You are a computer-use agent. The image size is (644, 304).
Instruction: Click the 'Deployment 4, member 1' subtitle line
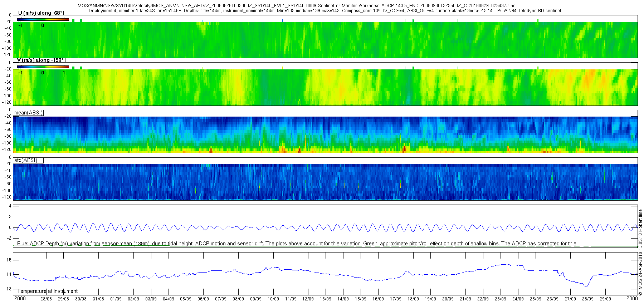point(325,11)
